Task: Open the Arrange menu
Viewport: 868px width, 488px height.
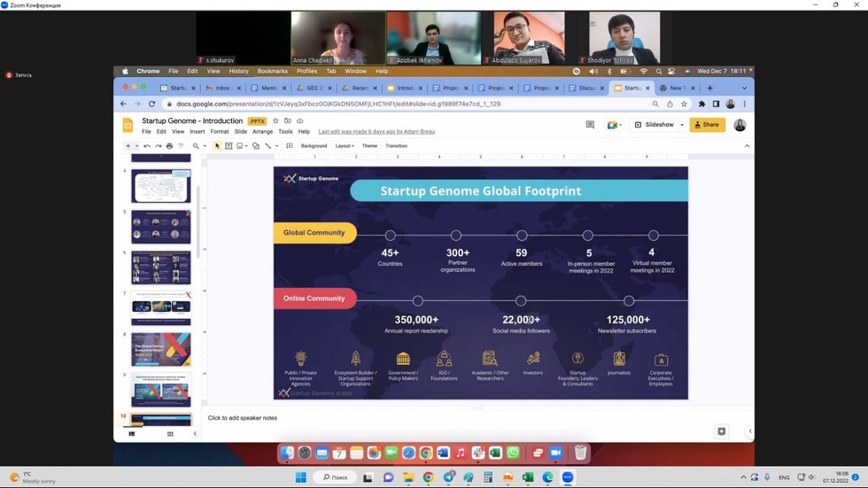Action: coord(262,131)
